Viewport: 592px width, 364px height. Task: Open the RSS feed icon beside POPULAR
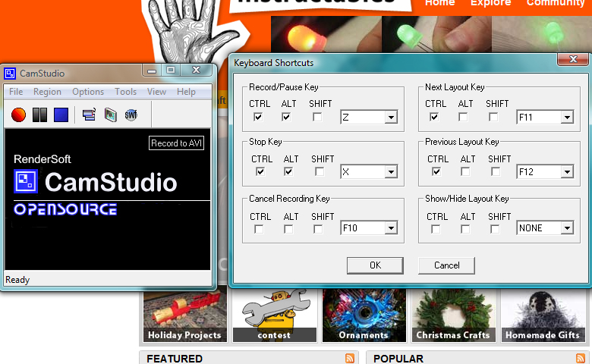(581, 358)
